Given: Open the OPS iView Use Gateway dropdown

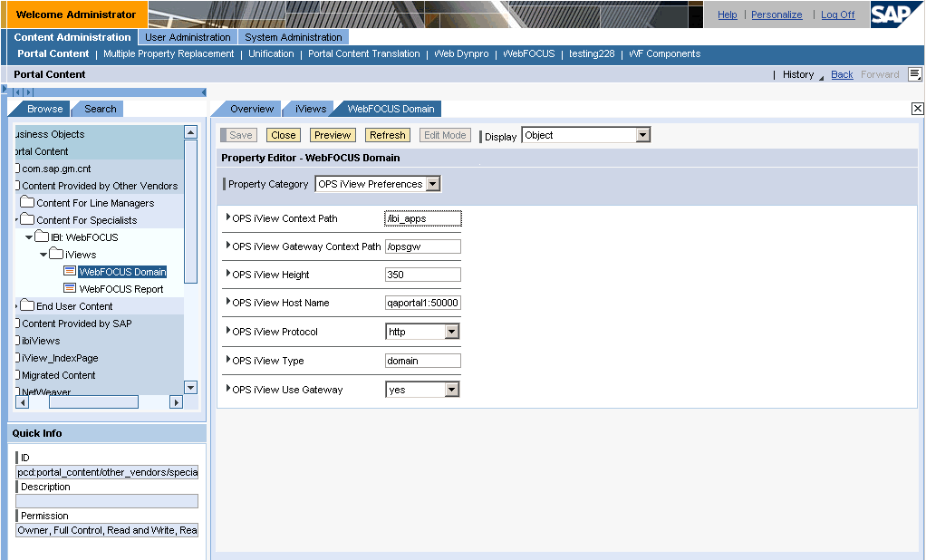Looking at the screenshot, I should [x=452, y=390].
